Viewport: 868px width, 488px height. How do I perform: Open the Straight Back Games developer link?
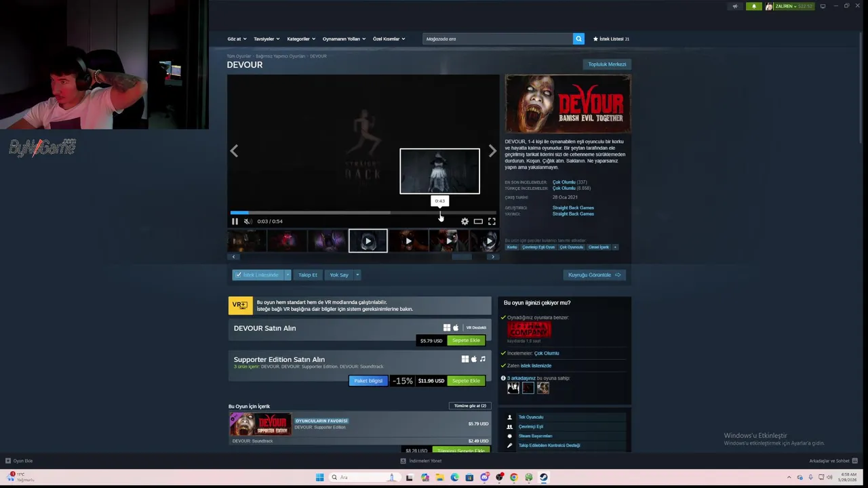[573, 207]
